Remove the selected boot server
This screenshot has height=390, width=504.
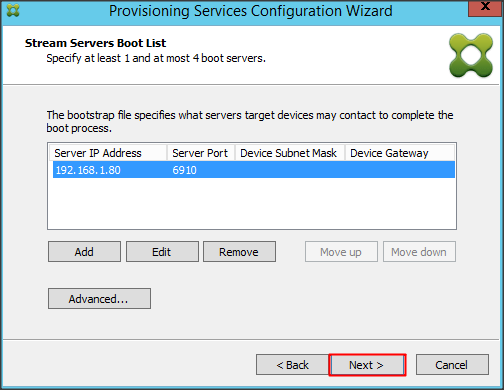pos(239,252)
